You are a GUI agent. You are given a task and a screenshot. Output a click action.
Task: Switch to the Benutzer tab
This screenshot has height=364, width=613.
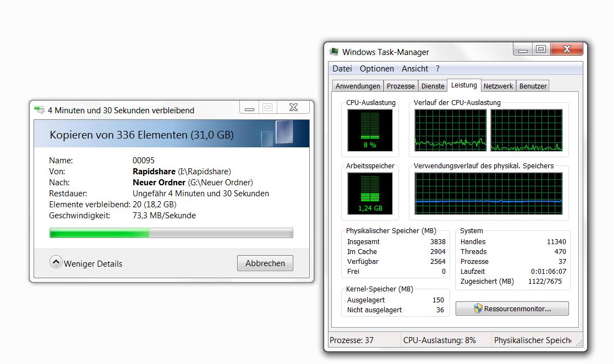[x=533, y=86]
